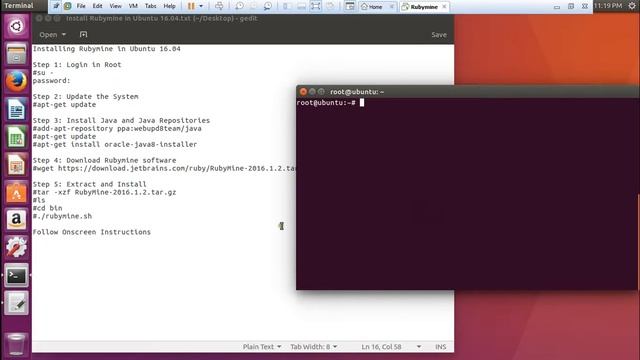Click the '#tar -xzf RubyMine-2016.1.2.tar.gz' line

point(104,192)
